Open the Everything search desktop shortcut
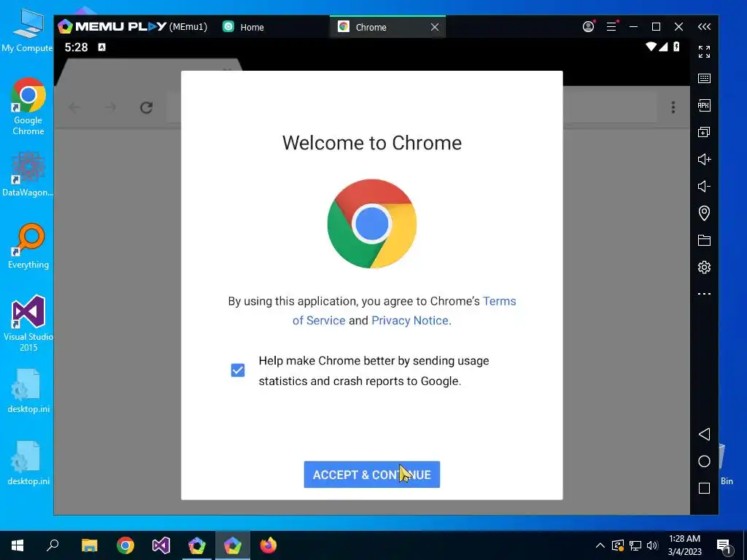 click(x=28, y=246)
